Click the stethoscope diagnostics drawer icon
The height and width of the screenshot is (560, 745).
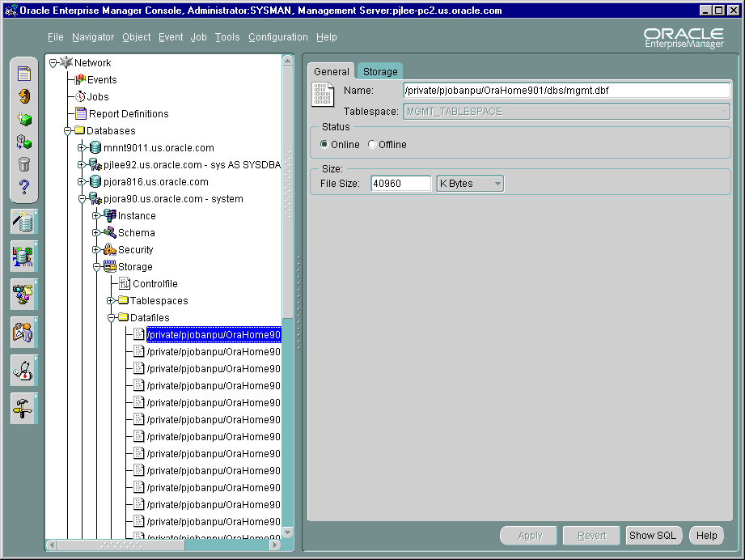(x=23, y=370)
